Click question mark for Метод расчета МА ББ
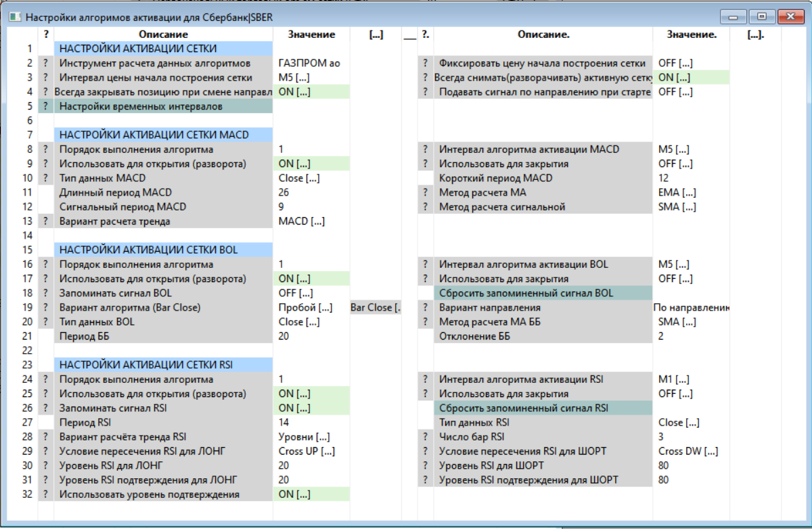Image resolution: width=812 pixels, height=529 pixels. pyautogui.click(x=425, y=322)
